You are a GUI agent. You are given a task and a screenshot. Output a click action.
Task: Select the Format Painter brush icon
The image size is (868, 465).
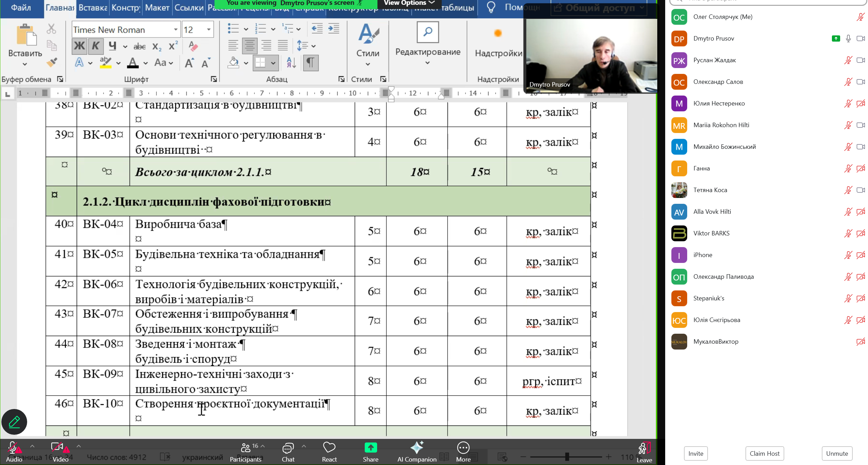[52, 62]
